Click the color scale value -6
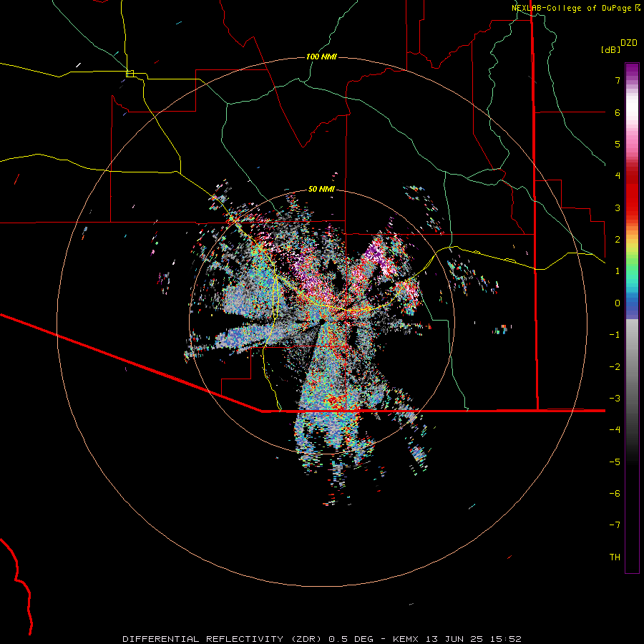 pos(615,494)
